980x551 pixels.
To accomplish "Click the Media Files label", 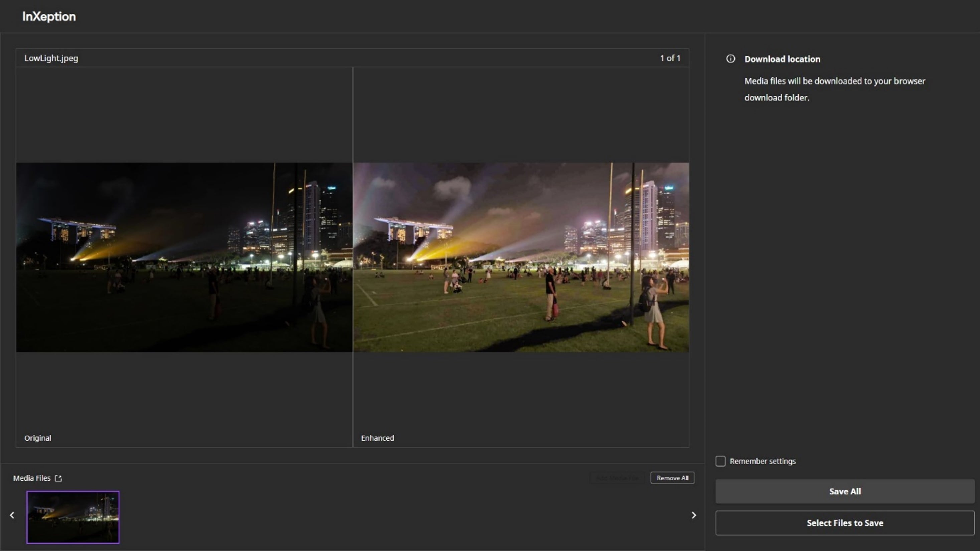I will coord(32,479).
